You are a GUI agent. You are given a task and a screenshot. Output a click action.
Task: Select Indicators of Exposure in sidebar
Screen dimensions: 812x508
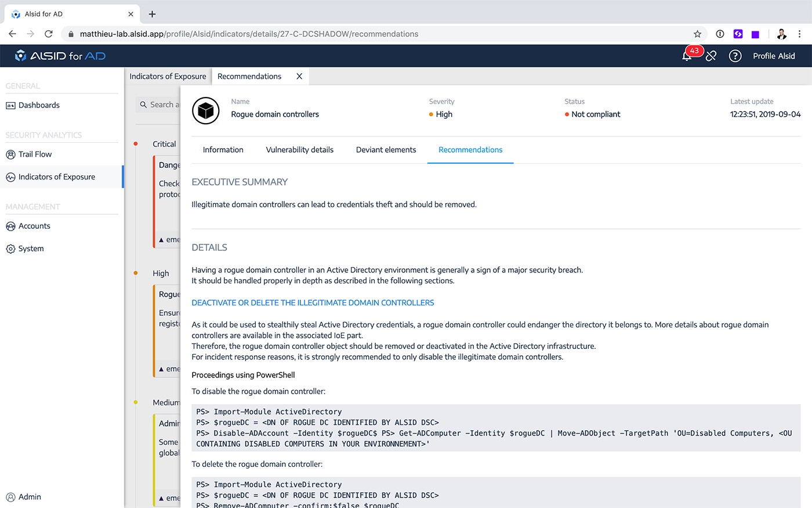point(56,177)
